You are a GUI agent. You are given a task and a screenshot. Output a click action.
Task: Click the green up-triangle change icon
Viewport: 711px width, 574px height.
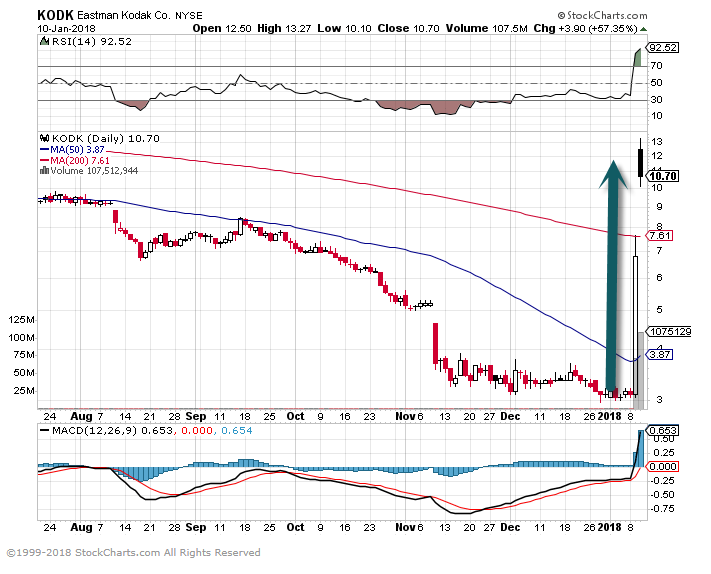coord(643,29)
